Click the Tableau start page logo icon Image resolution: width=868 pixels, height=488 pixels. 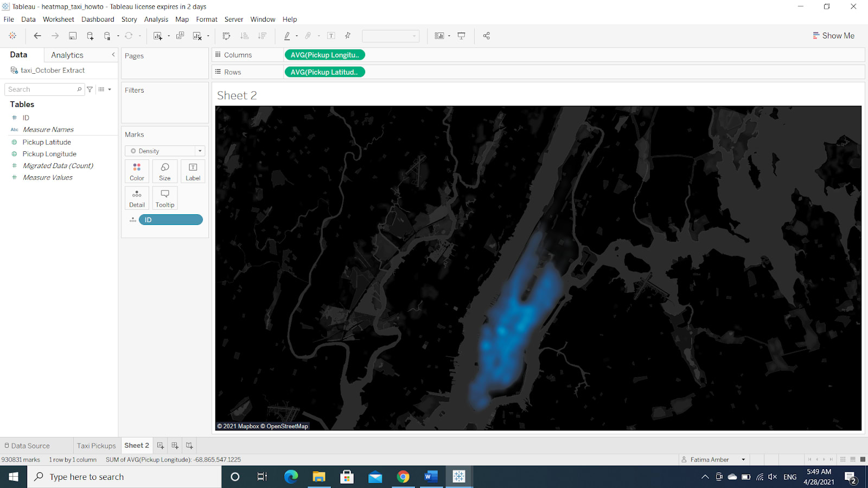pos(12,36)
